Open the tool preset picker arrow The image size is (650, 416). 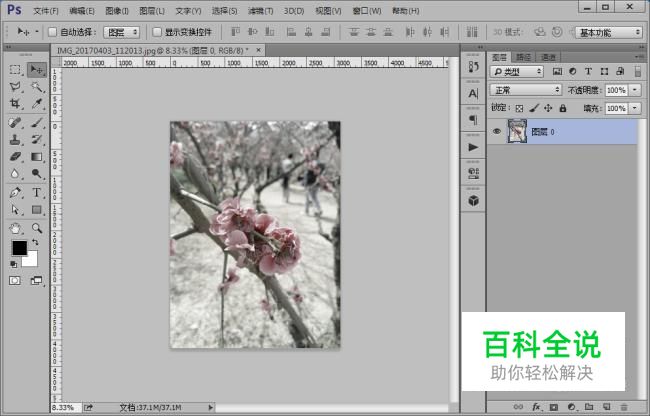(x=36, y=32)
